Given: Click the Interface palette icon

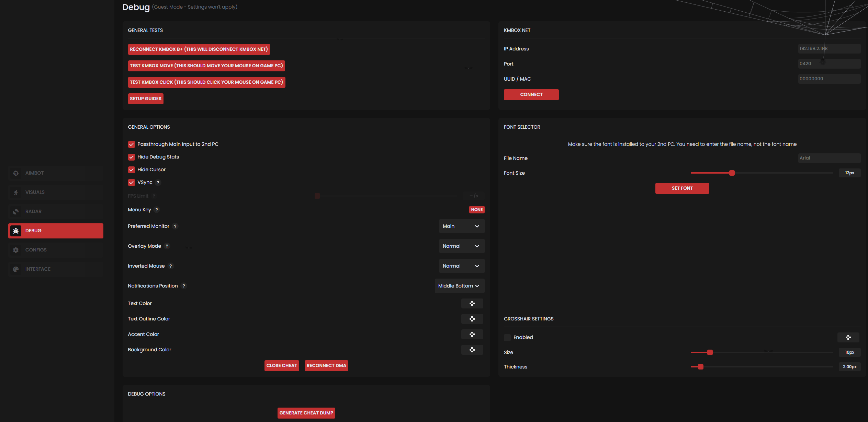Looking at the screenshot, I should point(16,269).
